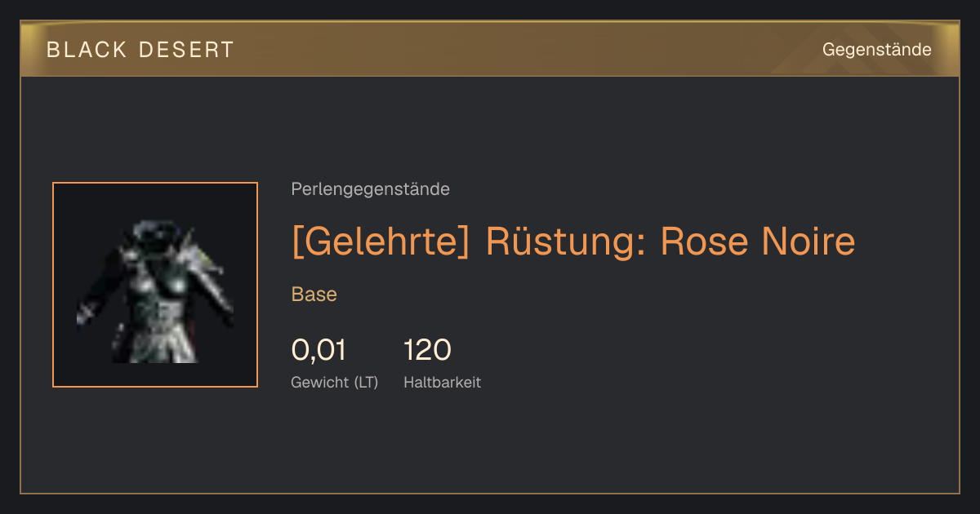The height and width of the screenshot is (514, 980).
Task: Click the 120 durability value
Action: click(x=427, y=350)
